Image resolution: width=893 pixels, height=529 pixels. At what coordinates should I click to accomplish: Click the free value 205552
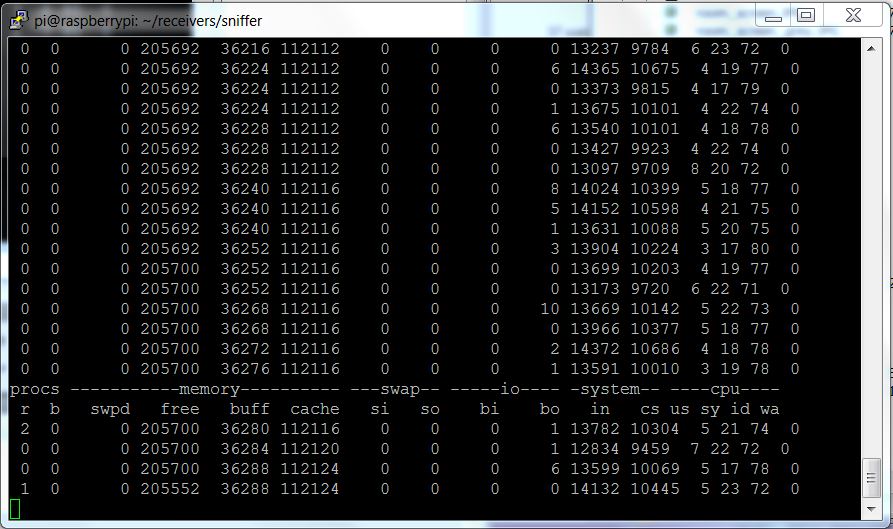[x=170, y=489]
